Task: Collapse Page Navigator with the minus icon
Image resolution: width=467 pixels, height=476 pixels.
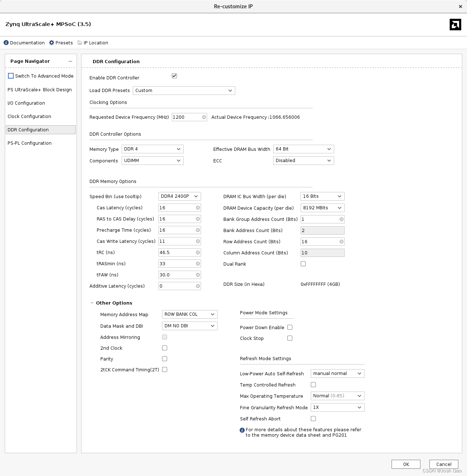Action: coord(70,61)
